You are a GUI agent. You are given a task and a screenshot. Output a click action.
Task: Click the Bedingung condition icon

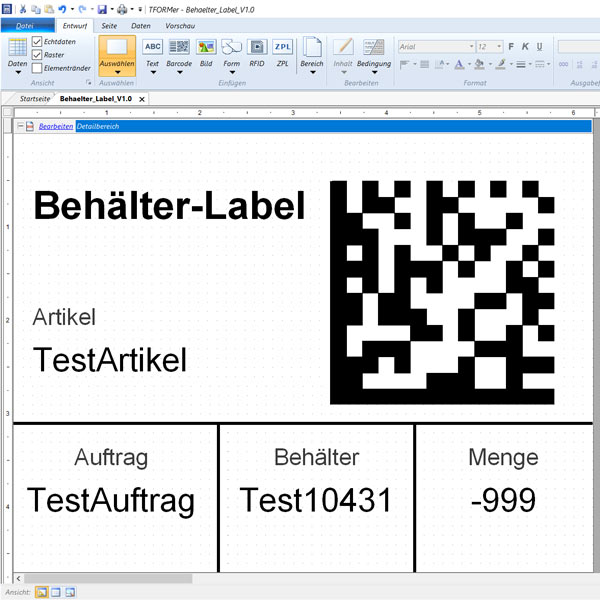(374, 47)
